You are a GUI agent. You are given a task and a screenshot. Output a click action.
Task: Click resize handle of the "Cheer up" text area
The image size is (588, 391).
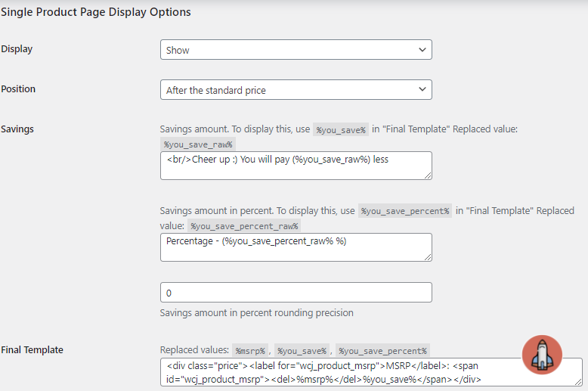pos(428,175)
